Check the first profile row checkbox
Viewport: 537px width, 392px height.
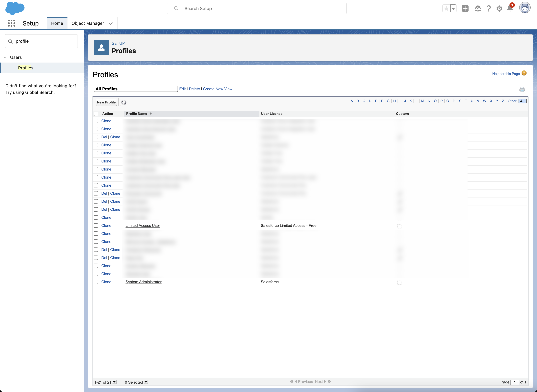pos(96,121)
